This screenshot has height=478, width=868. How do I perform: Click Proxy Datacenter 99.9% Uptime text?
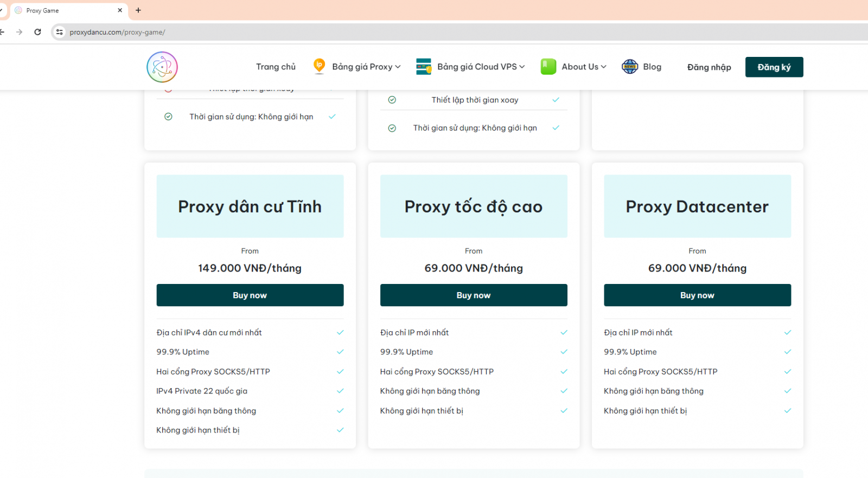pyautogui.click(x=630, y=352)
